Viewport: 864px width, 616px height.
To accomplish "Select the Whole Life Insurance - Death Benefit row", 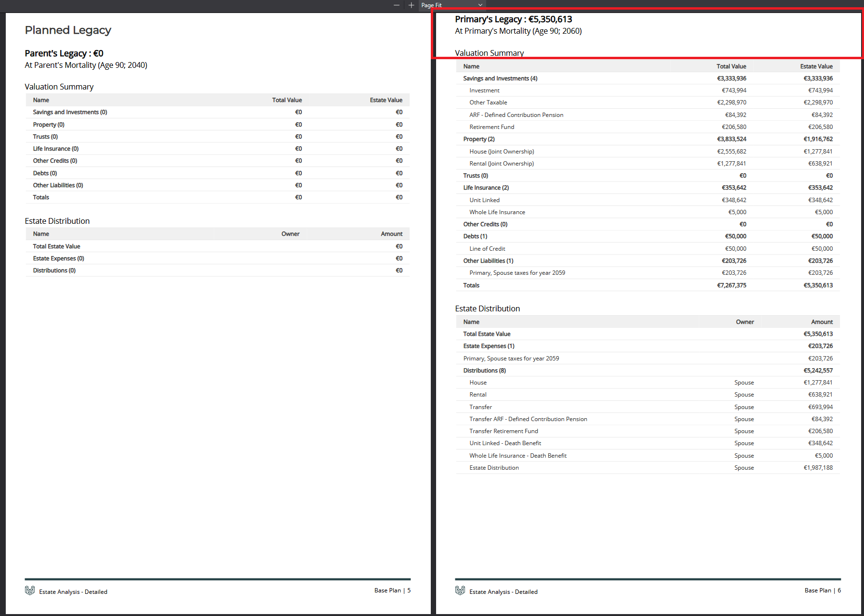I will (x=517, y=455).
